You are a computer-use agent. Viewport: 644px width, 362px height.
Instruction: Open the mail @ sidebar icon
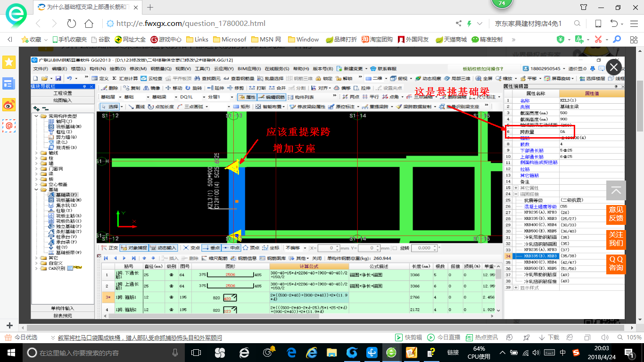[x=8, y=125]
